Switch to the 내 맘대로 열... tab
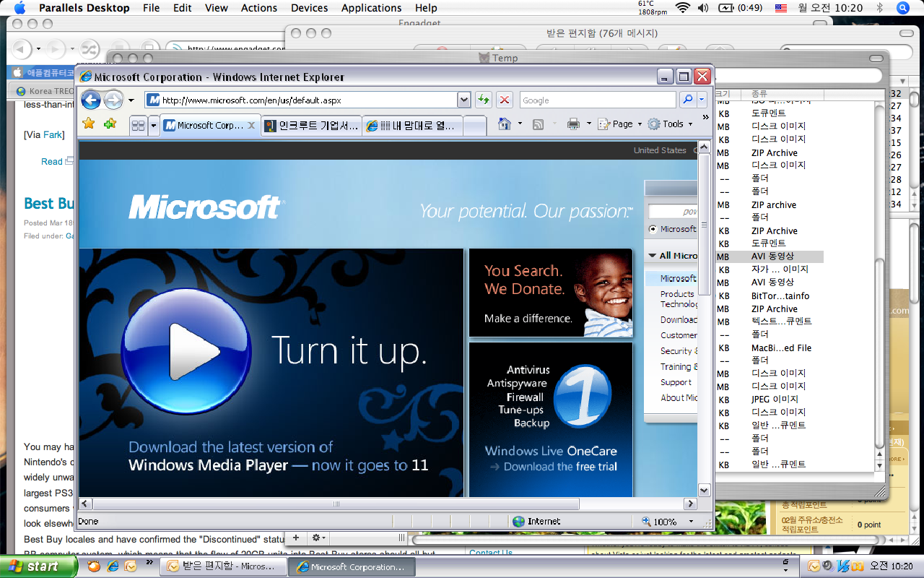Image resolution: width=924 pixels, height=578 pixels. click(412, 126)
